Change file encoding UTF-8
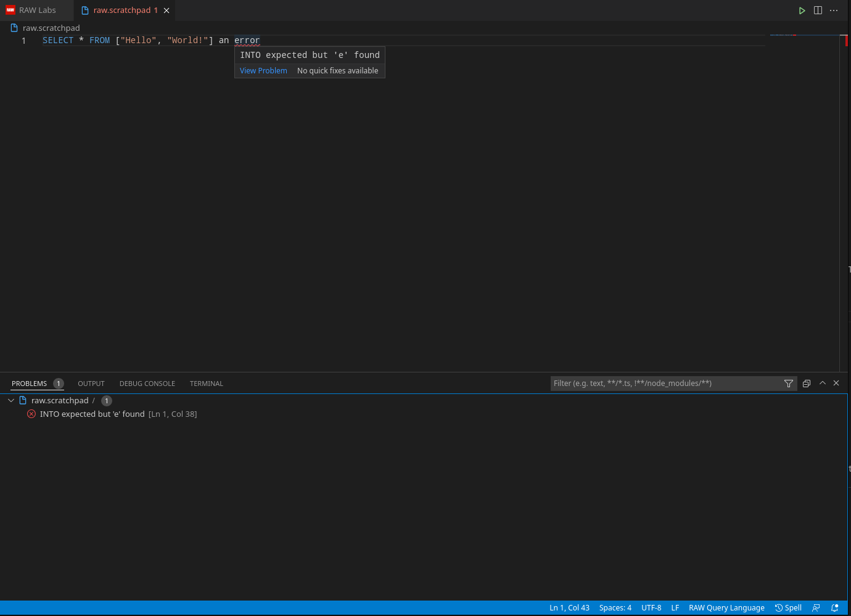This screenshot has width=851, height=616. click(x=651, y=608)
